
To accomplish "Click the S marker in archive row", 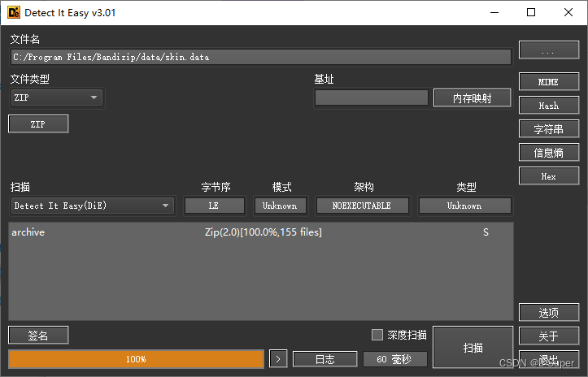I will 486,232.
